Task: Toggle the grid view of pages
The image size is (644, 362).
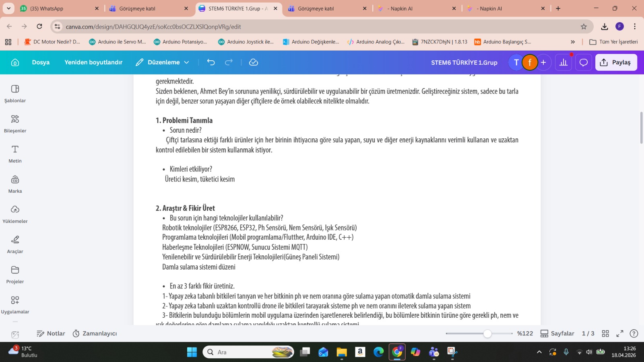Action: tap(605, 333)
